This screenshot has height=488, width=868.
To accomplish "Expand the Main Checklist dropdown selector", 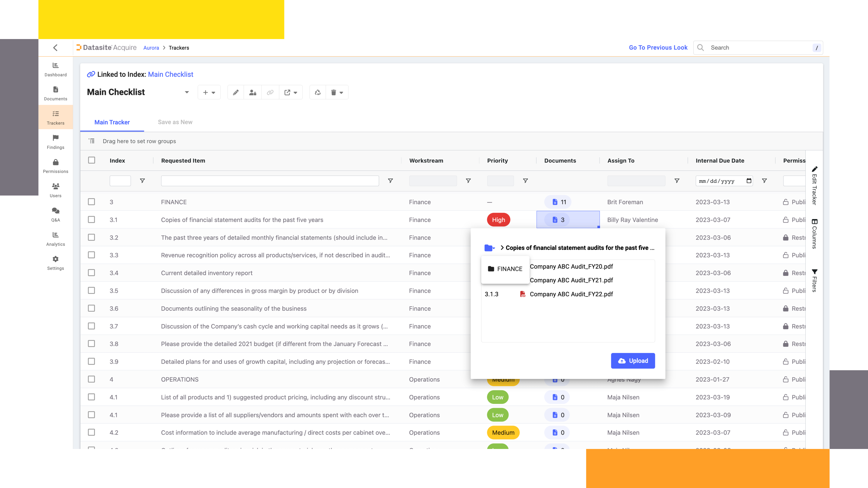I will pos(186,92).
